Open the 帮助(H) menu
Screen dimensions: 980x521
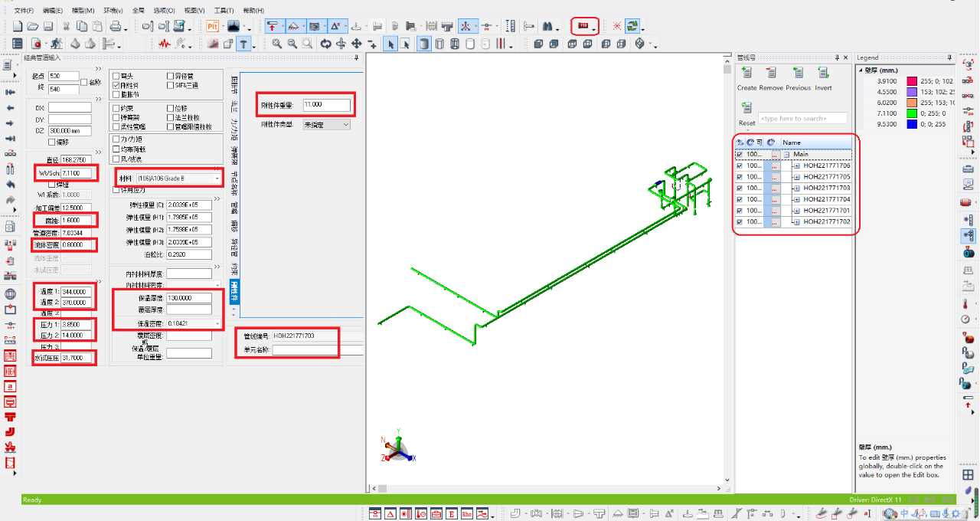coord(253,11)
